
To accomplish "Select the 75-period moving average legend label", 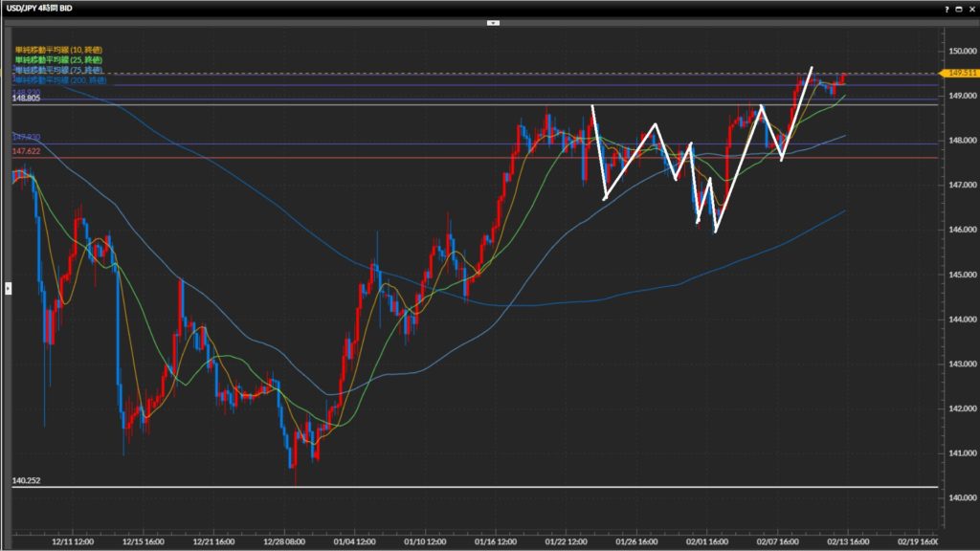I will [x=58, y=71].
